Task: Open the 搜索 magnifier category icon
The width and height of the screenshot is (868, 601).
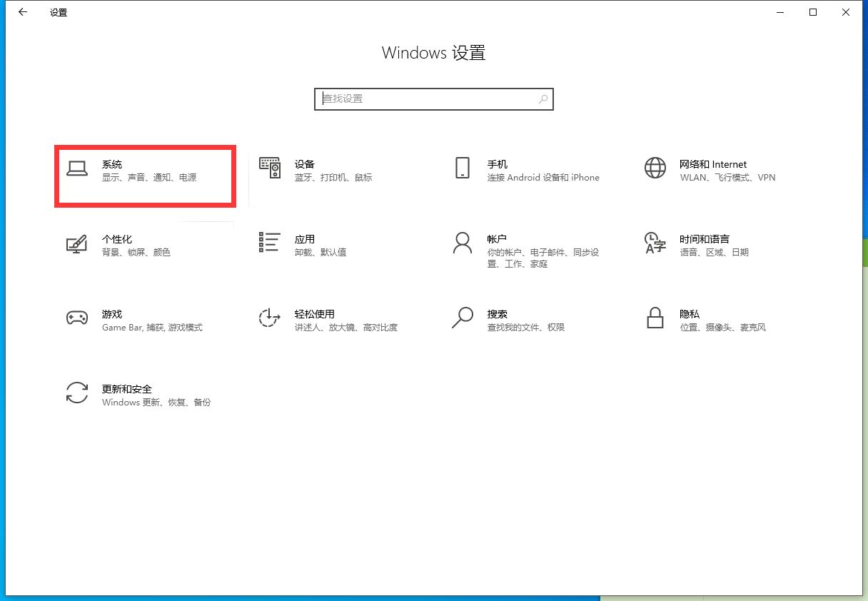Action: 463,318
